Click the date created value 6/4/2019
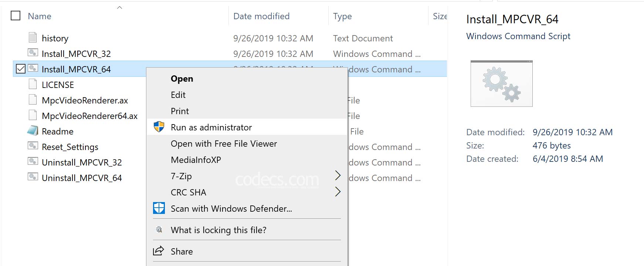This screenshot has width=644, height=266. coord(567,159)
